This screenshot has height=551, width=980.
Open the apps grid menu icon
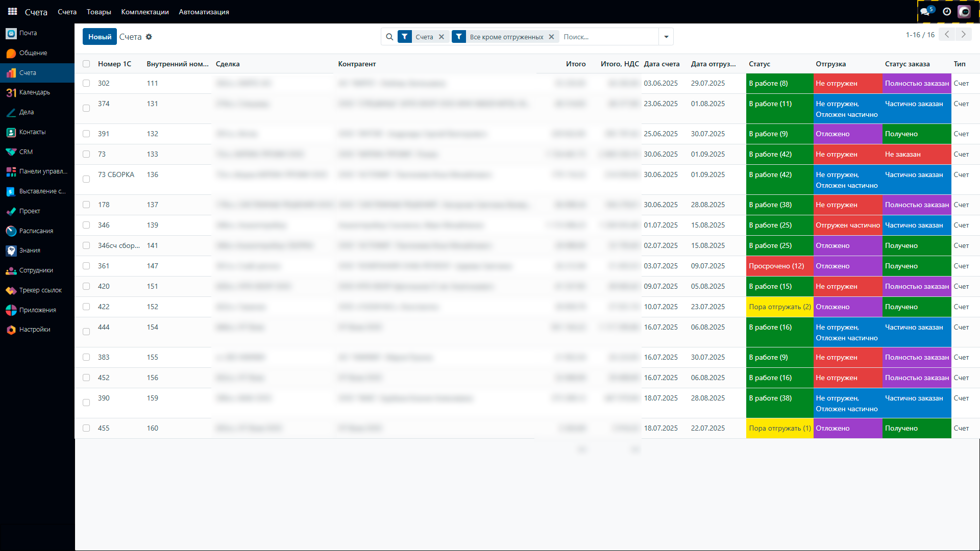pos(12,11)
